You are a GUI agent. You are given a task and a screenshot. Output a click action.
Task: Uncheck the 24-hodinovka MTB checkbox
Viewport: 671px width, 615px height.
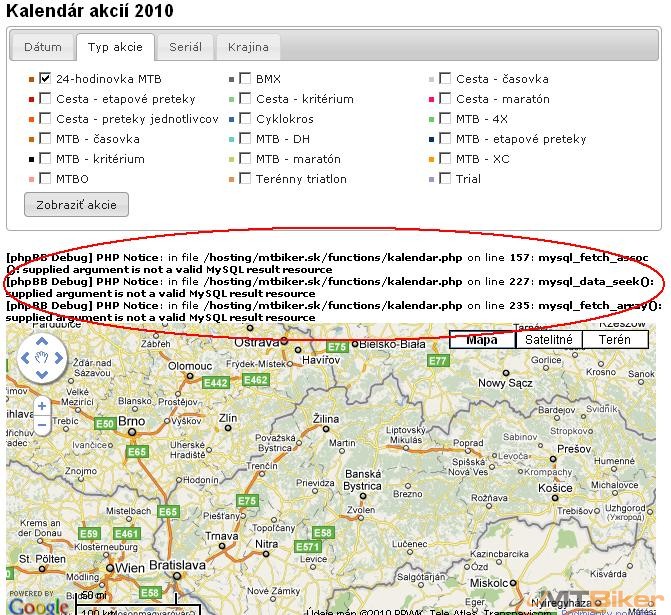pyautogui.click(x=45, y=79)
